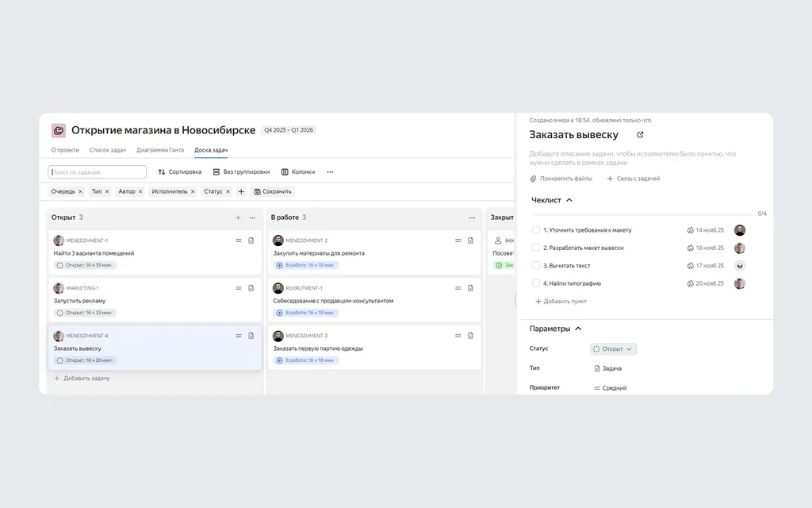Open the task in a new window icon
This screenshot has width=812, height=508.
pyautogui.click(x=640, y=135)
